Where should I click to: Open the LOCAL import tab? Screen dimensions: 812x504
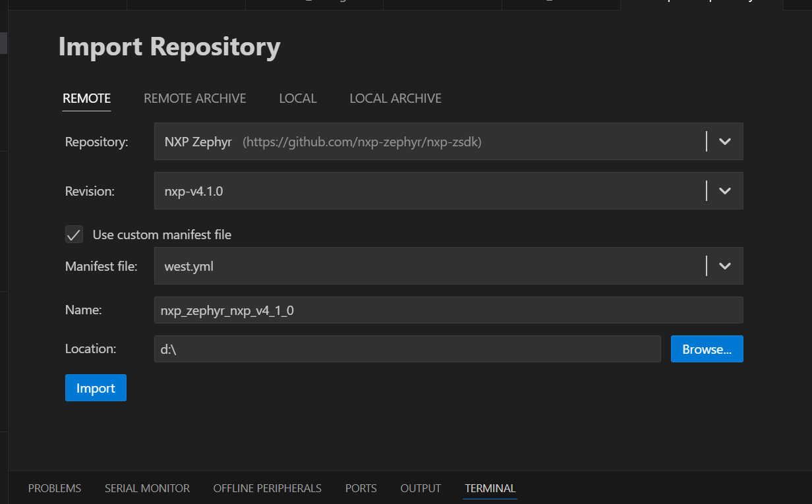tap(297, 98)
